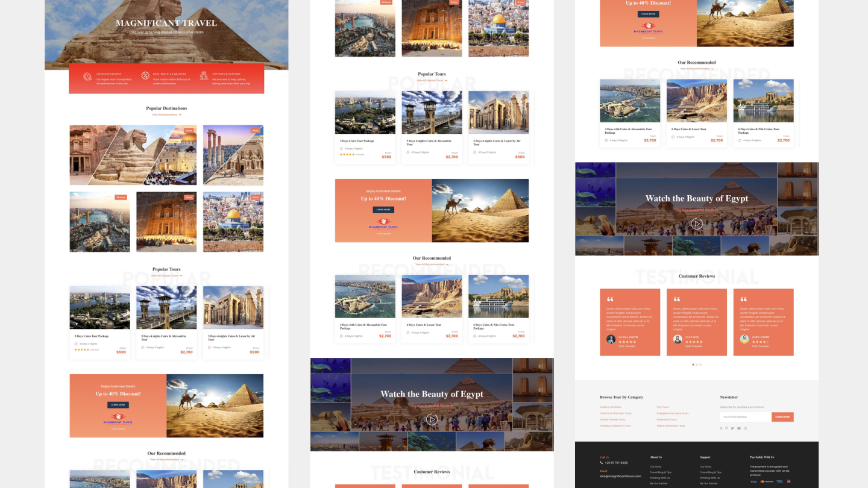This screenshot has height=488, width=868.
Task: Select the third testimonial carousel dot
Action: click(700, 364)
